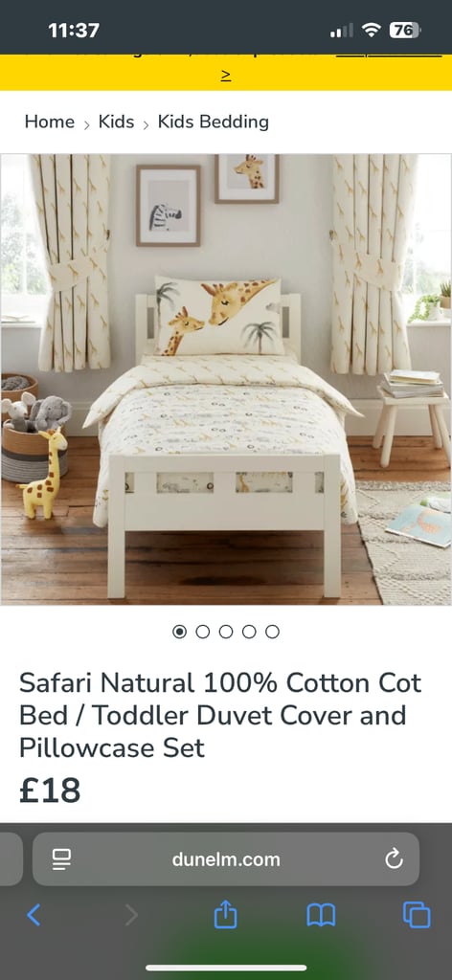The image size is (452, 980).
Task: Select the third image carousel dot
Action: (226, 632)
